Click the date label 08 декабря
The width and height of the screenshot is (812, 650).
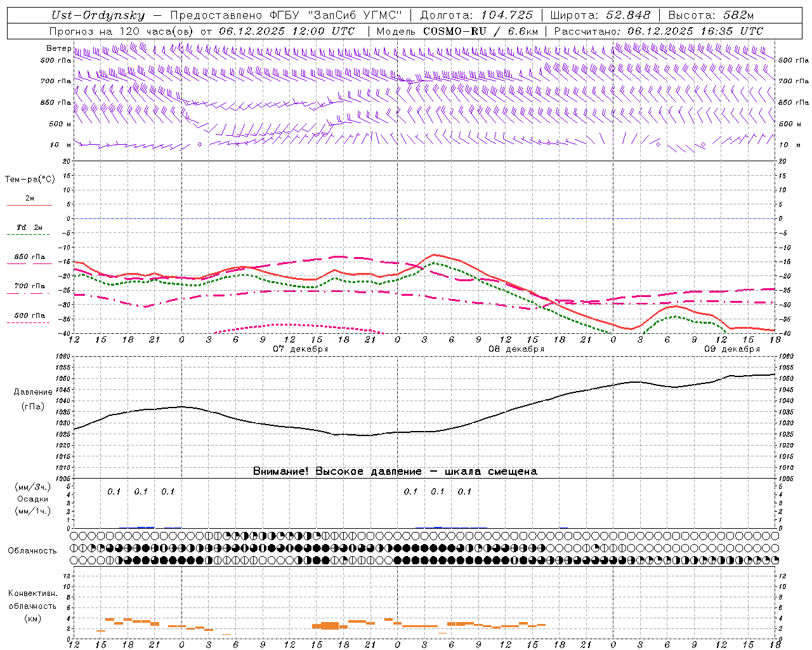(516, 349)
